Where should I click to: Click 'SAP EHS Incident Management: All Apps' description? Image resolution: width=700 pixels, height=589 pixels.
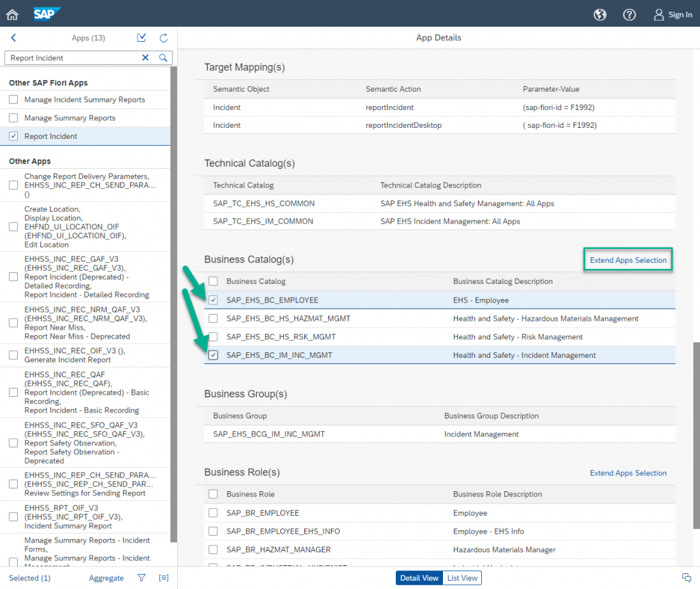click(x=450, y=221)
